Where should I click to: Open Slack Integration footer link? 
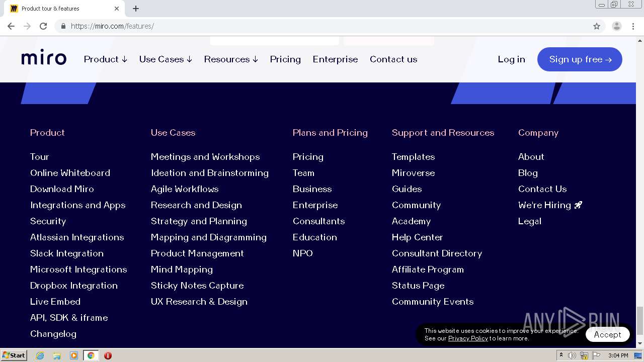coord(66,253)
